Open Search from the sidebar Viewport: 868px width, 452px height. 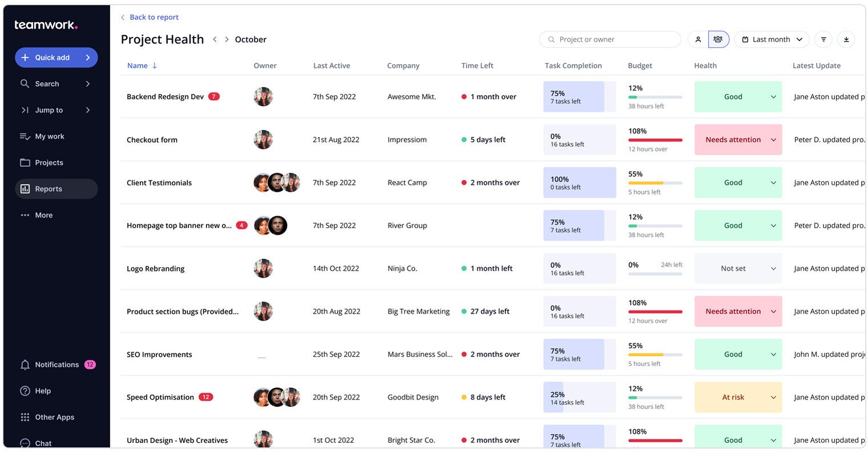tap(56, 84)
